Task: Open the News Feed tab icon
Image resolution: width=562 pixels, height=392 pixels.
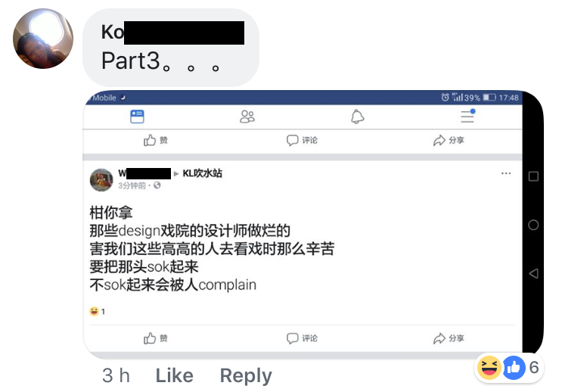Action: (137, 117)
